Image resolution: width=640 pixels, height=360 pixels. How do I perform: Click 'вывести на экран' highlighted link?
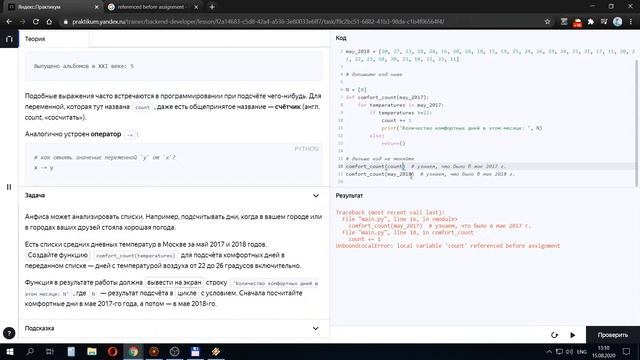click(x=174, y=282)
